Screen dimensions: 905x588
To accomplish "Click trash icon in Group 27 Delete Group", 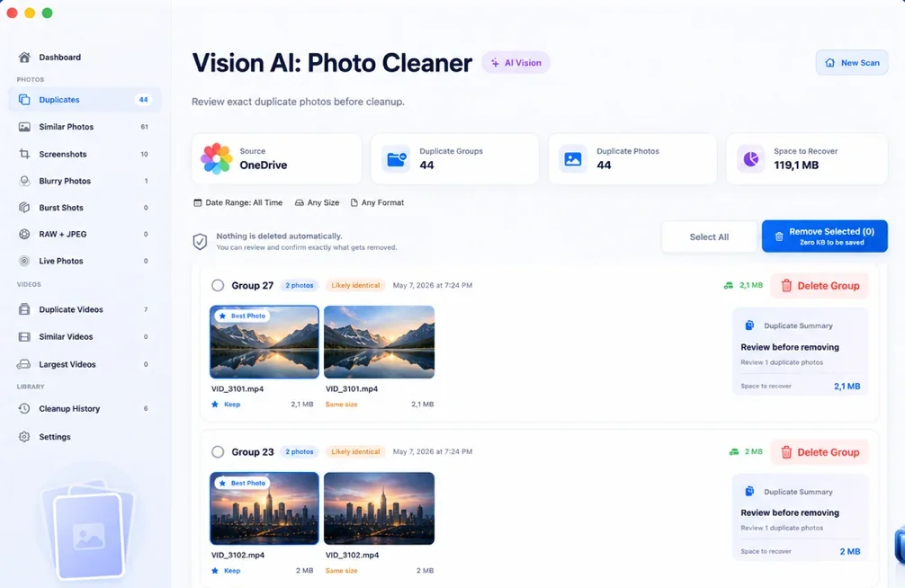I will tap(786, 286).
